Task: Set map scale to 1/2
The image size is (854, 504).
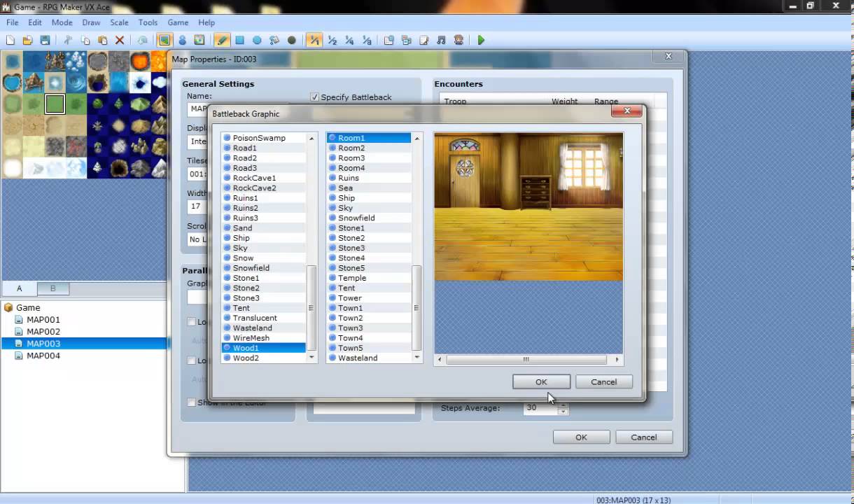Action: click(x=332, y=41)
